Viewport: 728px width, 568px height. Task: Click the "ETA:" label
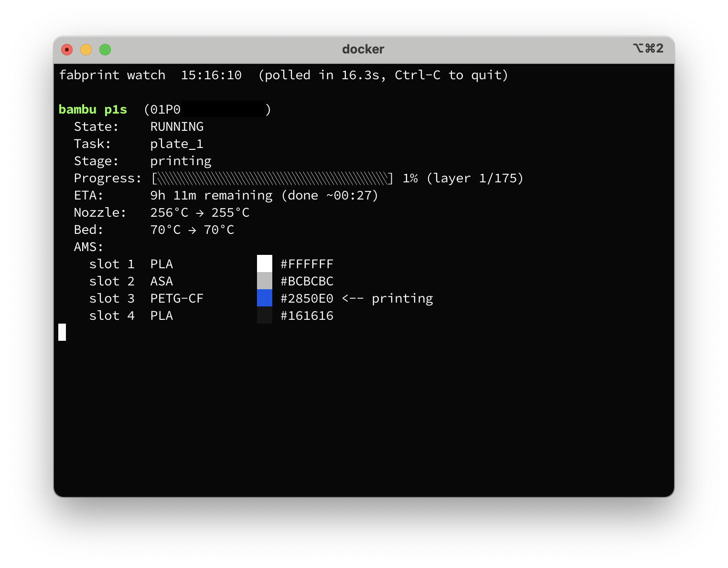(88, 196)
